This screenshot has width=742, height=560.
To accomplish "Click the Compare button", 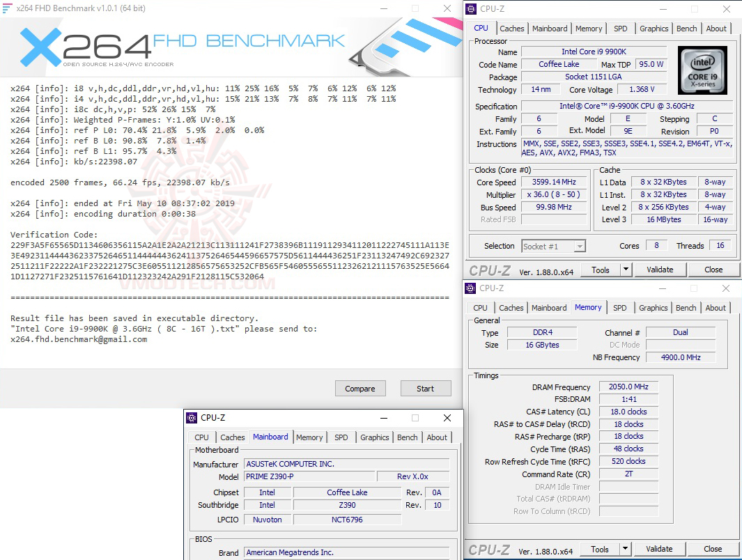I will pyautogui.click(x=360, y=388).
